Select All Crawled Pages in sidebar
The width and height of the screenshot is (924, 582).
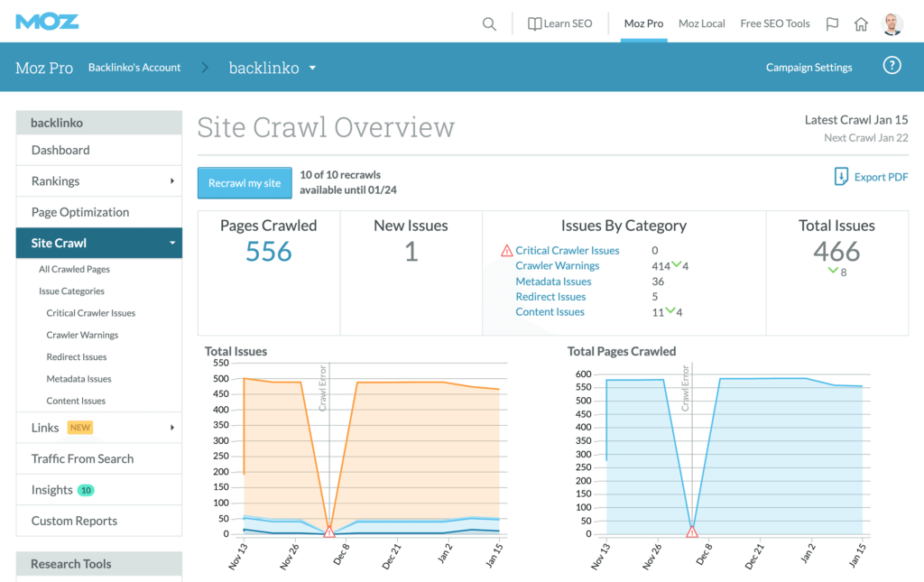point(74,269)
